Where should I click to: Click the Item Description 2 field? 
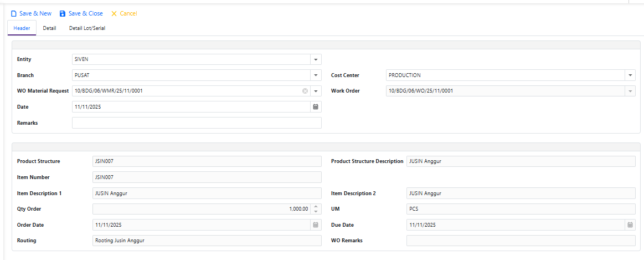click(x=521, y=193)
